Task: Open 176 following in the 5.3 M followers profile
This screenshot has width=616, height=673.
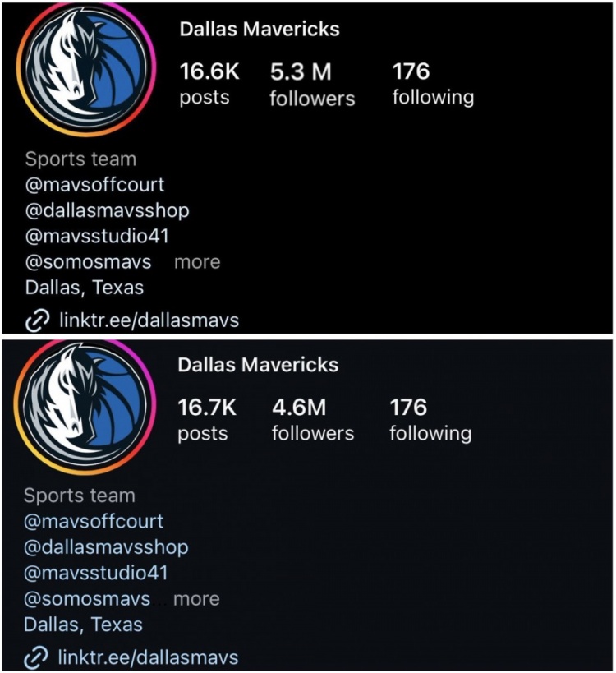Action: 433,84
